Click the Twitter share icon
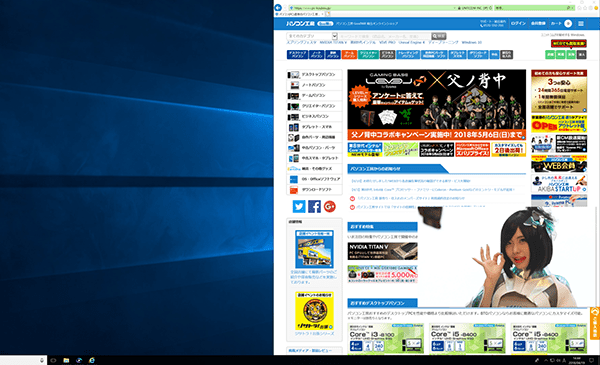 (299, 206)
